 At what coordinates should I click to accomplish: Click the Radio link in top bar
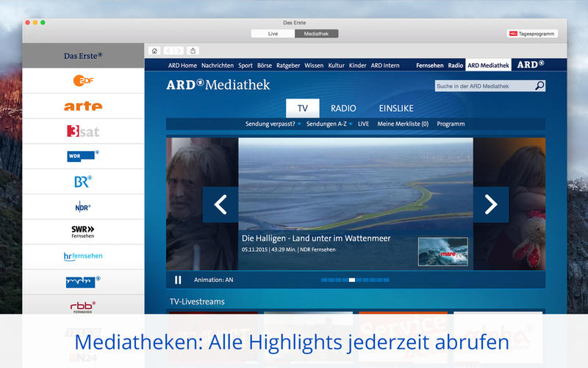coord(456,66)
